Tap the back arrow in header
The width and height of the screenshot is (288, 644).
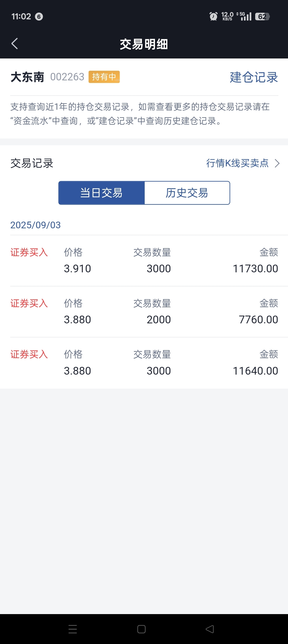point(15,44)
